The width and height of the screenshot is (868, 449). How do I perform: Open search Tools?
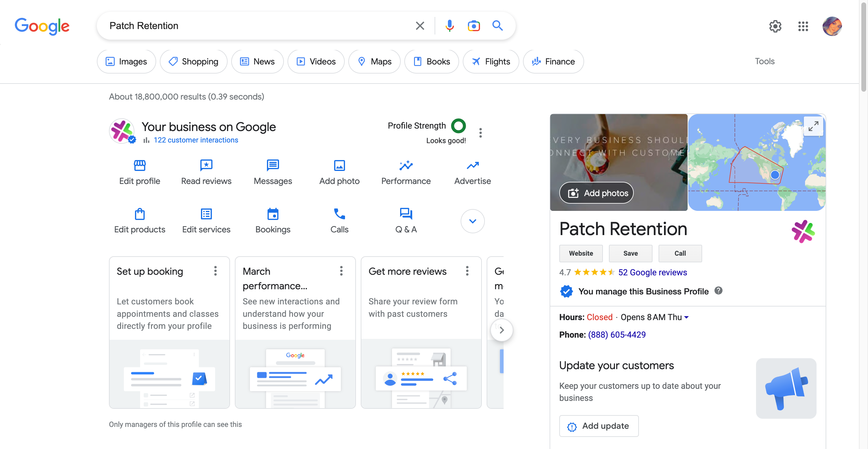(x=764, y=61)
